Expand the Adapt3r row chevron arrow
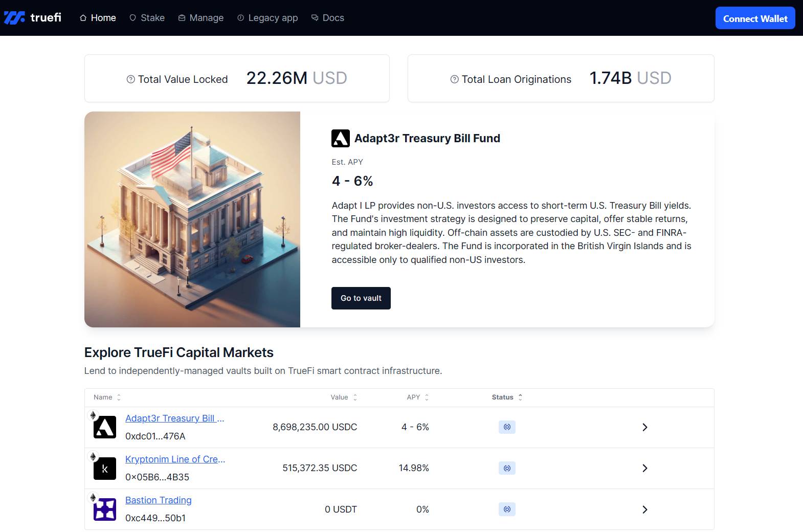This screenshot has height=532, width=803. (645, 427)
